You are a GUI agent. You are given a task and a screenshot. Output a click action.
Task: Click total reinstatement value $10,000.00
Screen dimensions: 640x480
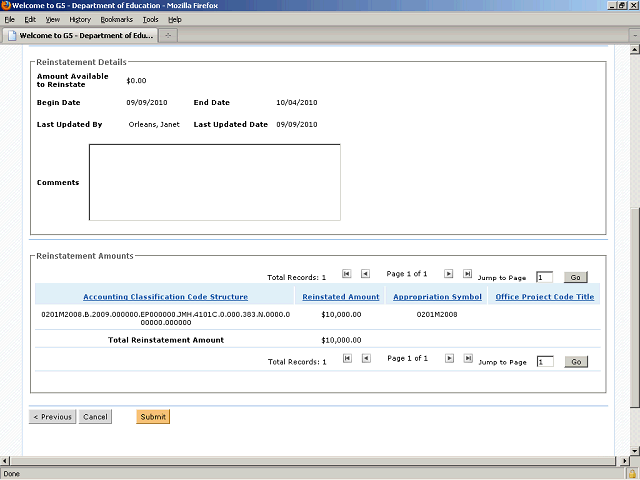coord(341,340)
